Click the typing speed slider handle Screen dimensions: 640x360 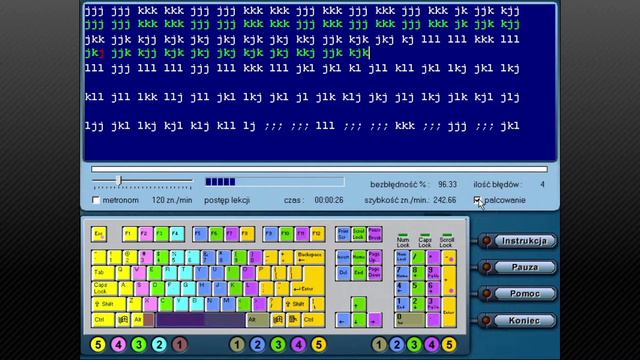[x=119, y=180]
